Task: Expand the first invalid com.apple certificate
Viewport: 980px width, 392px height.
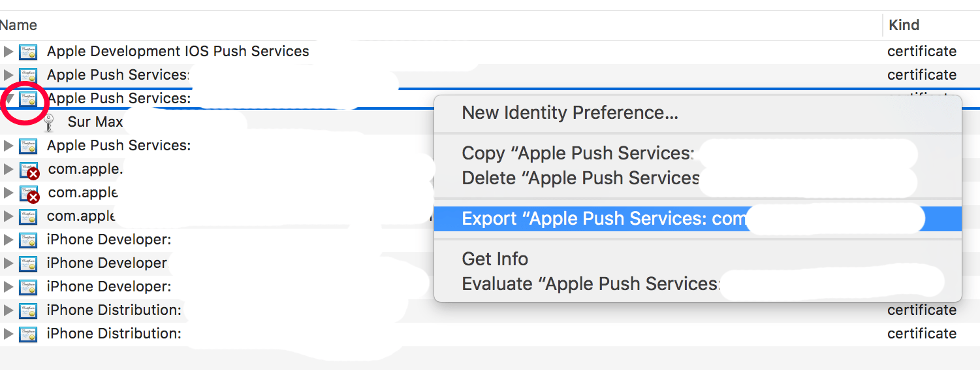Action: [x=8, y=169]
